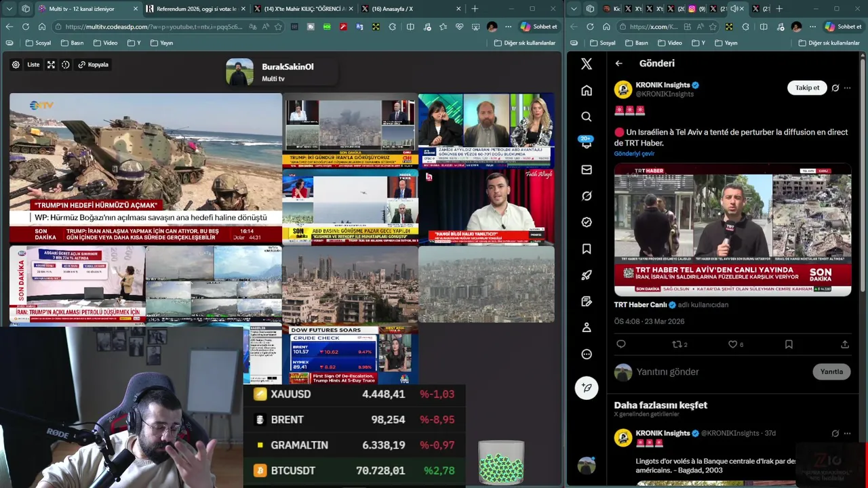
Task: Play the TRT Haber video in post
Action: pos(732,230)
